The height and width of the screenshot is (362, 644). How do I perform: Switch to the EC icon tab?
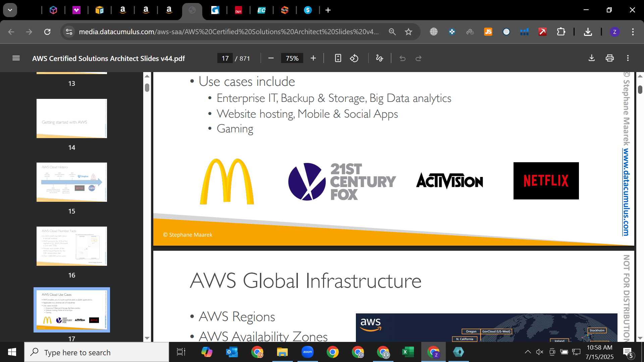[x=262, y=10]
